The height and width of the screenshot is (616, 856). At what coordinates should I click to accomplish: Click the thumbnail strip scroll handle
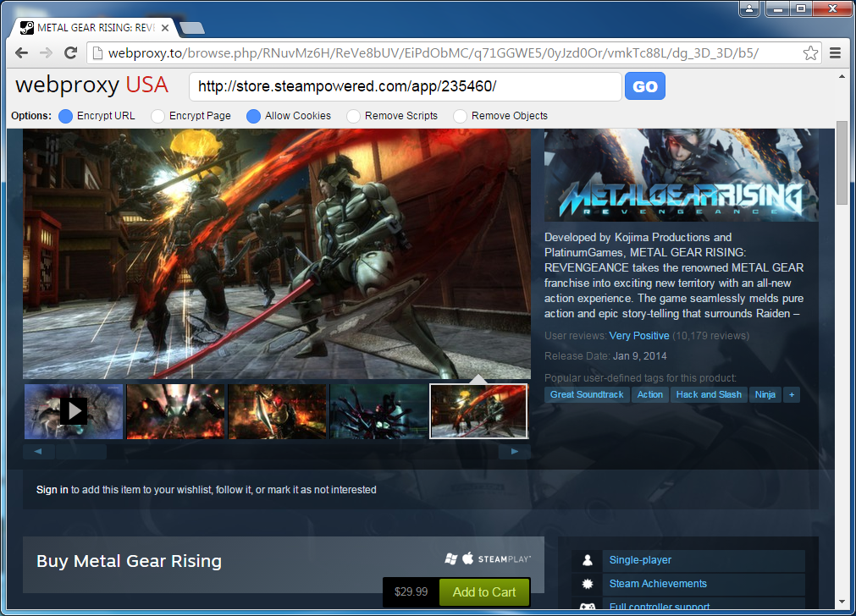(x=80, y=451)
